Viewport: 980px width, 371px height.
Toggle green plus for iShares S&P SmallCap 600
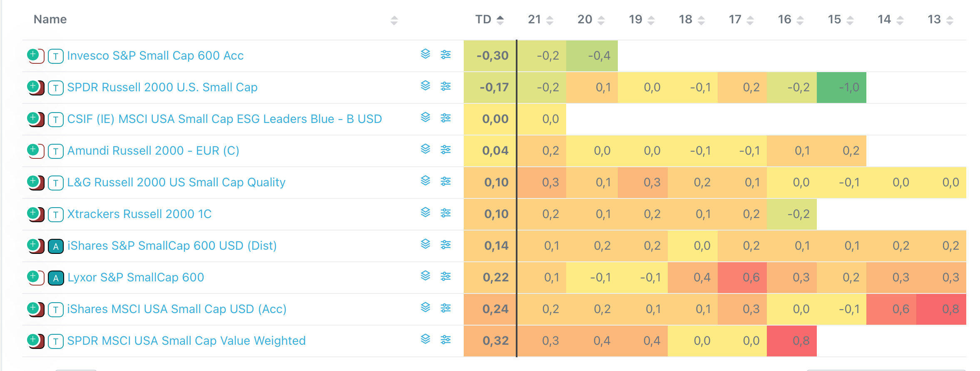(x=33, y=245)
